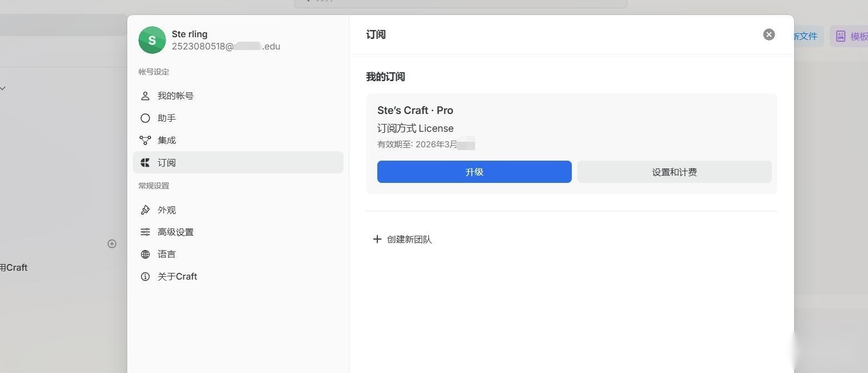Click the nodes icon beside 集成
868x373 pixels.
click(145, 140)
